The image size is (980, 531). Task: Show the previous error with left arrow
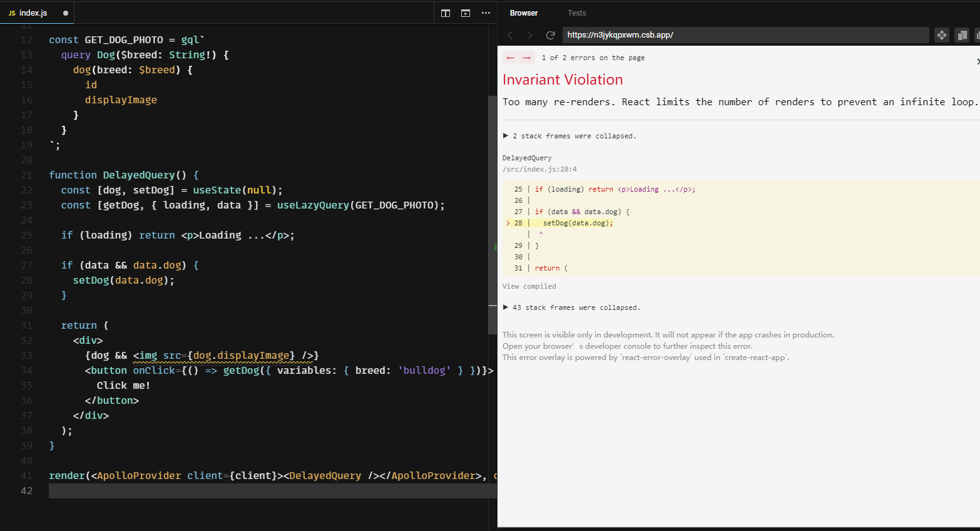click(x=511, y=58)
